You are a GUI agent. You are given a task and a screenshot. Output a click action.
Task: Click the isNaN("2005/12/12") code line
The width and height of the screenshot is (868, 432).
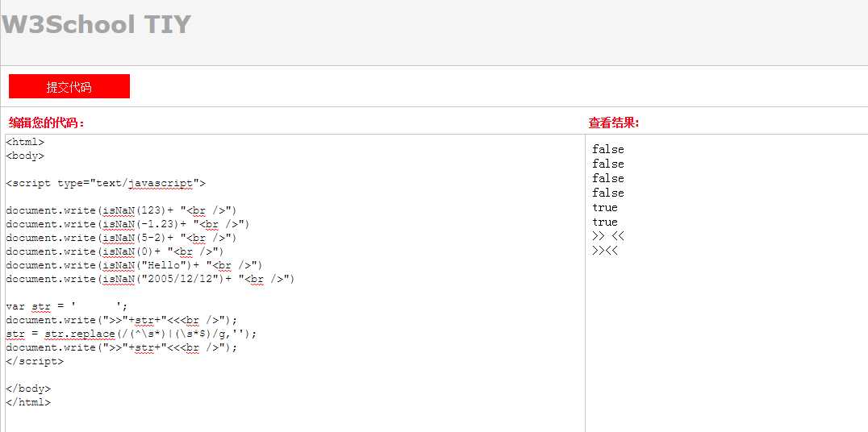coord(151,279)
